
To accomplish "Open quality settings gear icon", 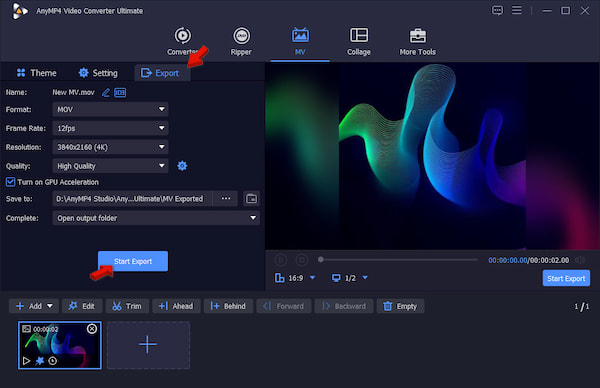I will 182,166.
